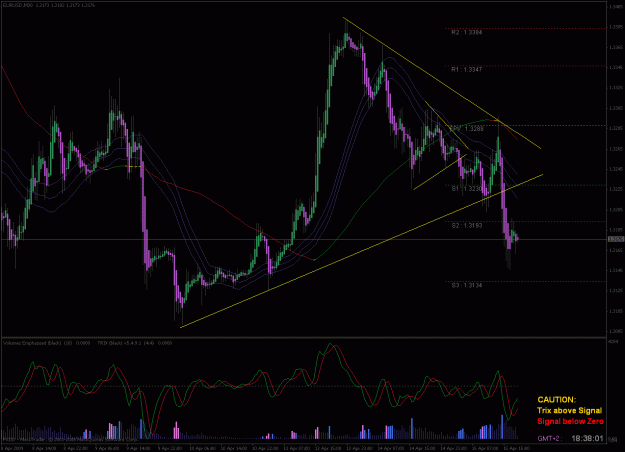Image resolution: width=625 pixels, height=452 pixels.
Task: Click the current price tag on price axis
Action: click(616, 239)
